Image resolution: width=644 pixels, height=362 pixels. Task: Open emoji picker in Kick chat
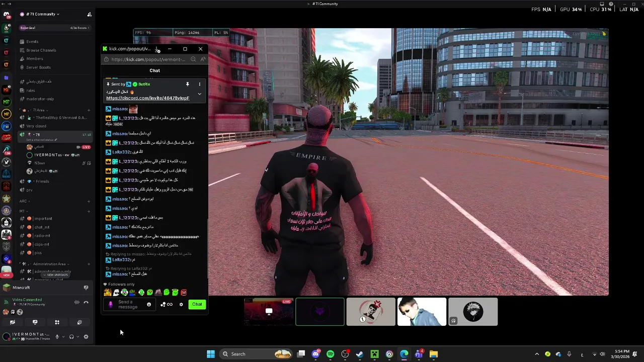[x=149, y=304]
